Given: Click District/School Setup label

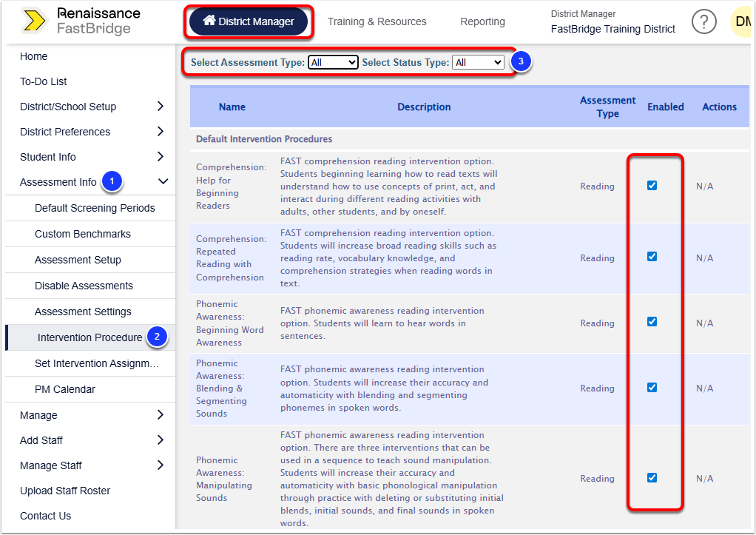Looking at the screenshot, I should [x=68, y=107].
